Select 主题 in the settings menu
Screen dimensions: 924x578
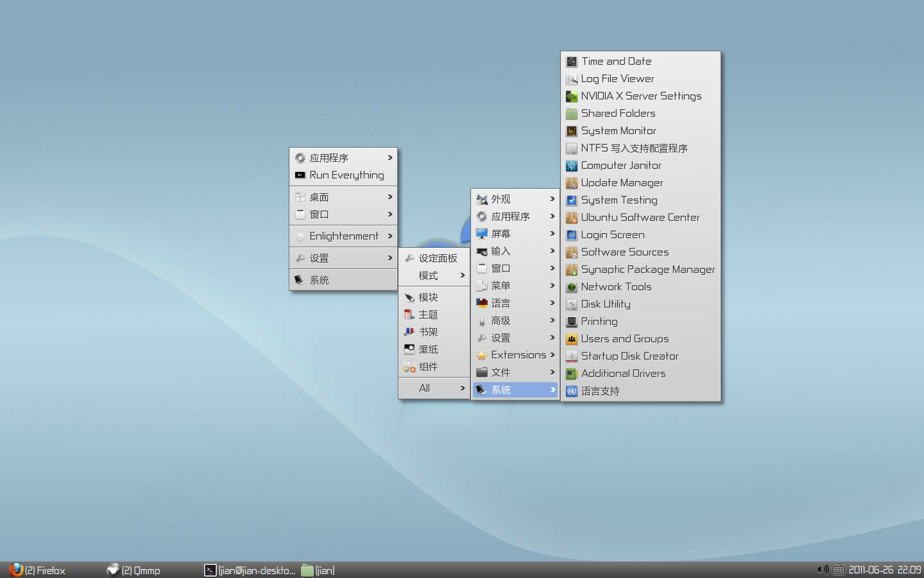tap(434, 315)
